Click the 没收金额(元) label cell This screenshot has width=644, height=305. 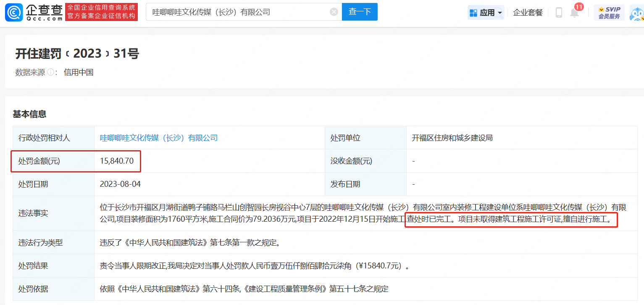pos(365,161)
